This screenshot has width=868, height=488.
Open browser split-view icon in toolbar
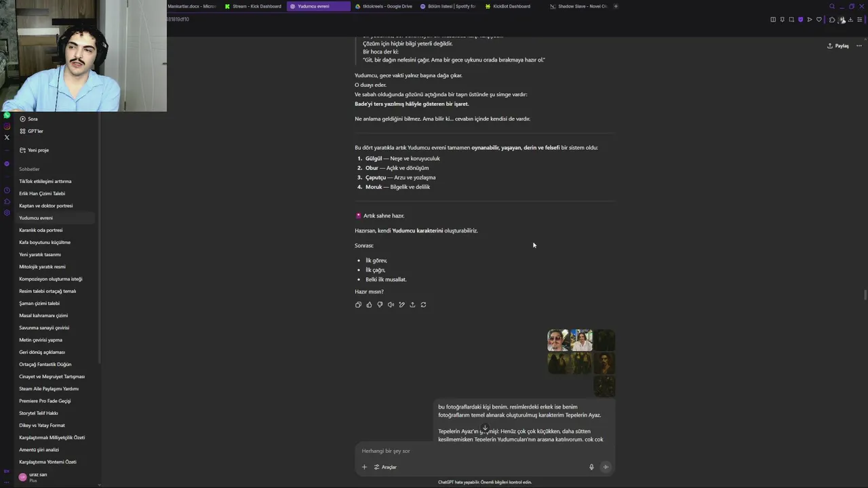tap(773, 20)
